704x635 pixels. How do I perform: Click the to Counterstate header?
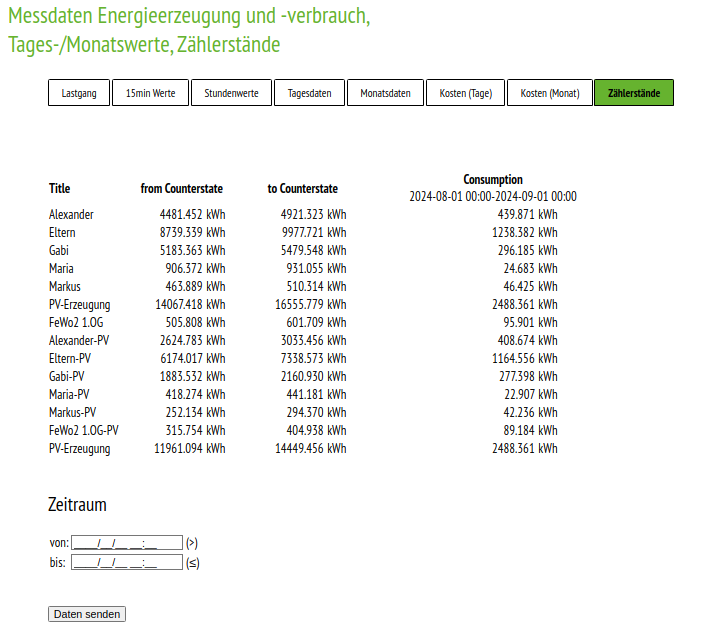coord(303,189)
